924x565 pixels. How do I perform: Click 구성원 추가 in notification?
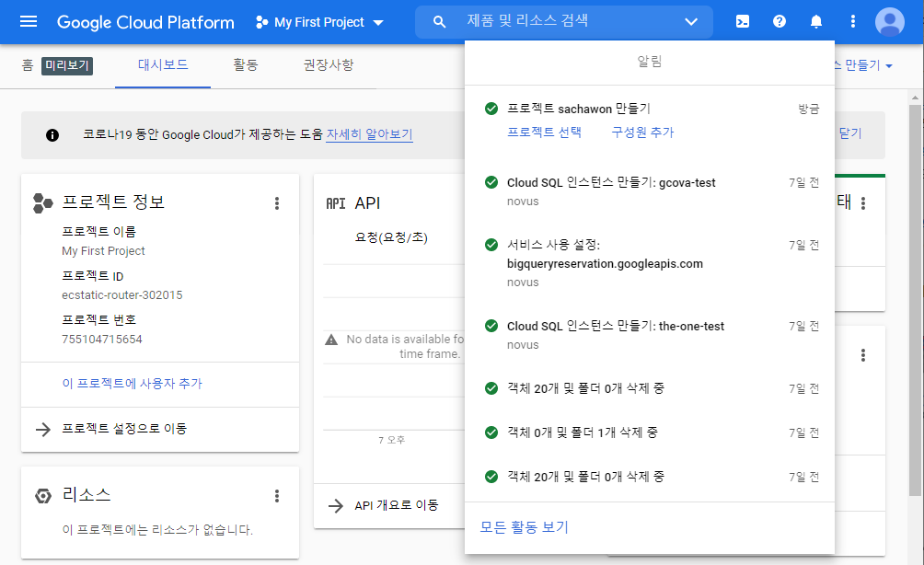click(x=642, y=132)
